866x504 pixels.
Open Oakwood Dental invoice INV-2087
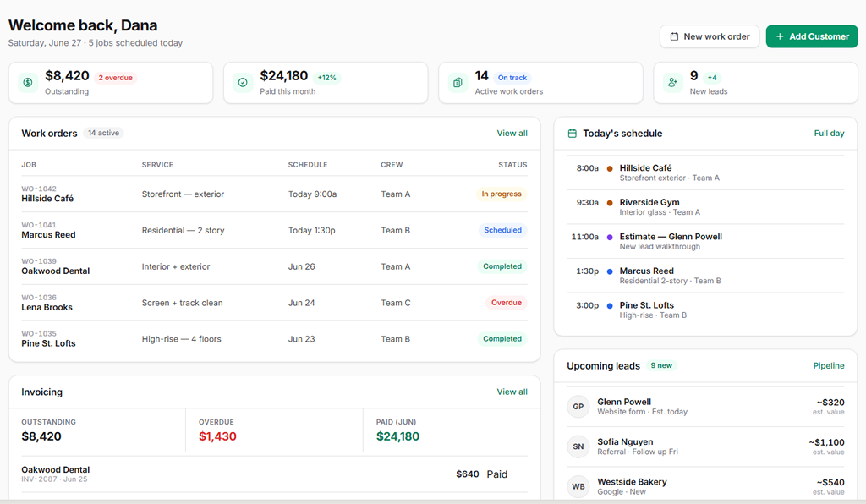[x=274, y=474]
